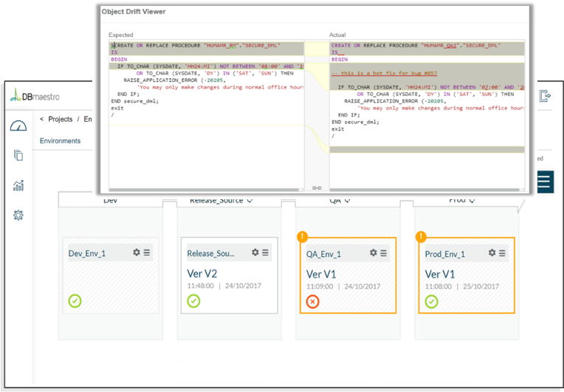Open the dashboard gauge icon in sidebar
The width and height of the screenshot is (564, 392).
[x=18, y=126]
